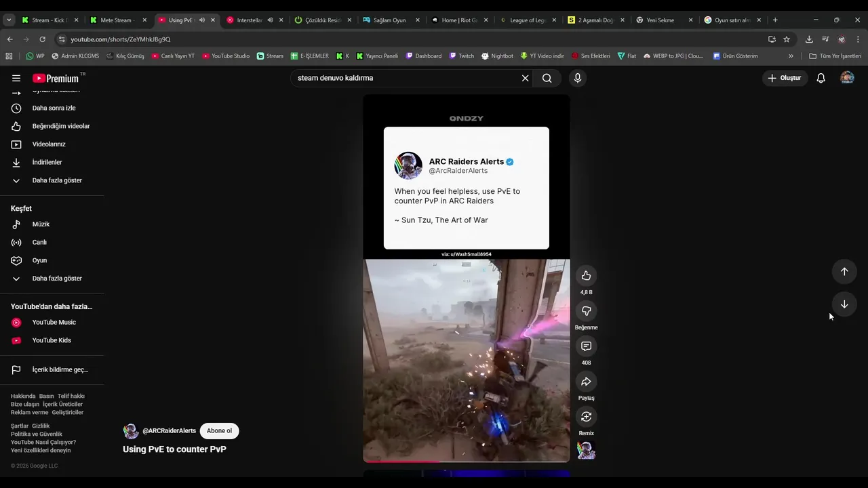Open İçerik bildirme geçmişi flag item

(52, 369)
